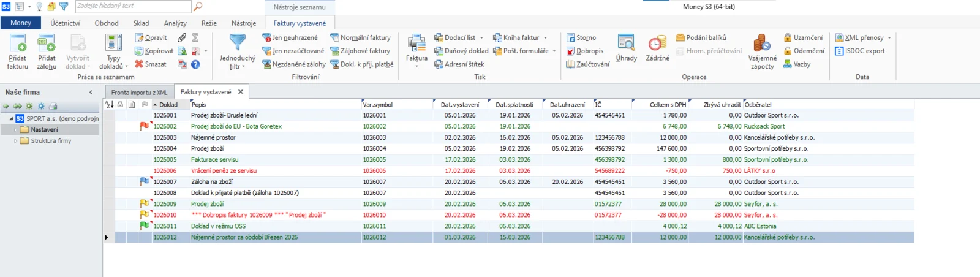The image size is (980, 277).
Task: Click Zaúčtování in Operace group
Action: (587, 64)
